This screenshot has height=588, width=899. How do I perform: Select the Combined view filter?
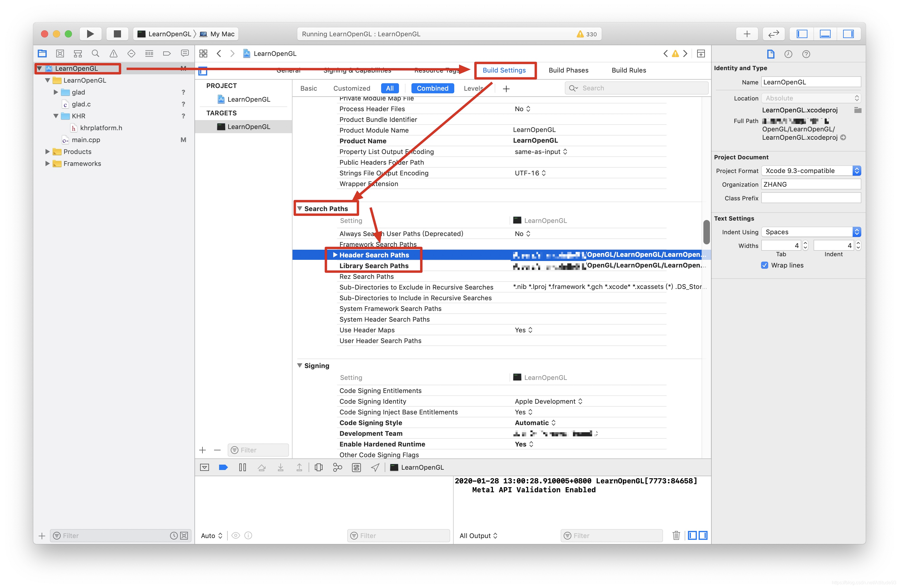[x=433, y=88]
